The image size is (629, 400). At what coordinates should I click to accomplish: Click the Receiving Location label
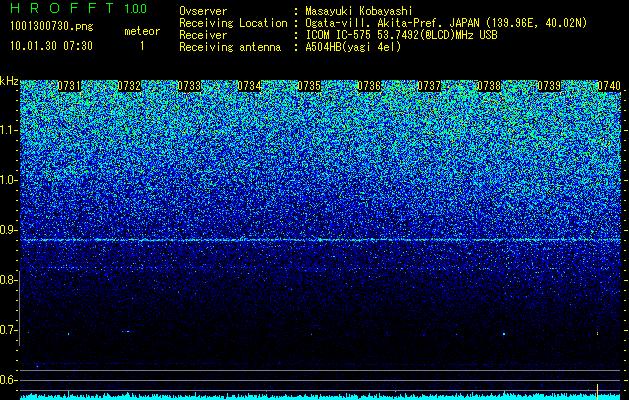coord(233,24)
